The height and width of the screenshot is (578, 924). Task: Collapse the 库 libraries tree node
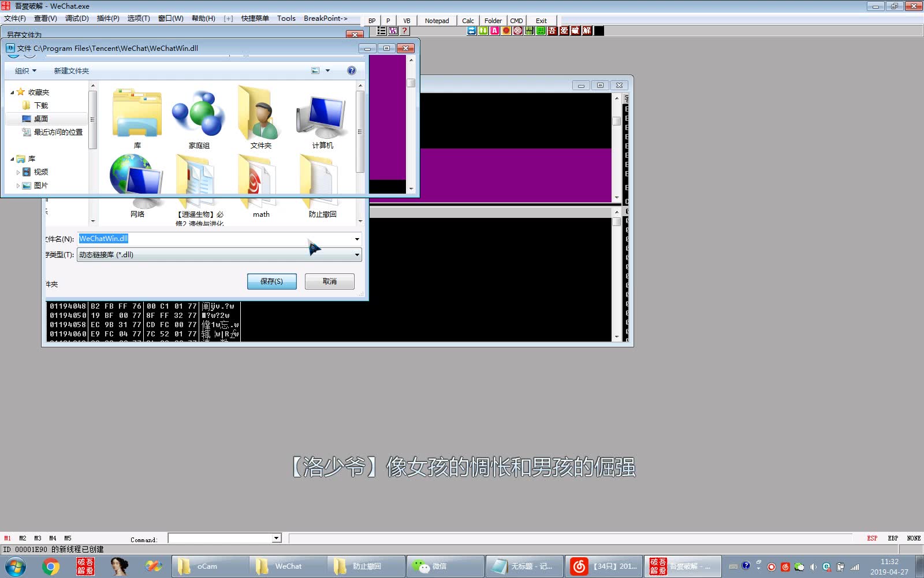12,159
